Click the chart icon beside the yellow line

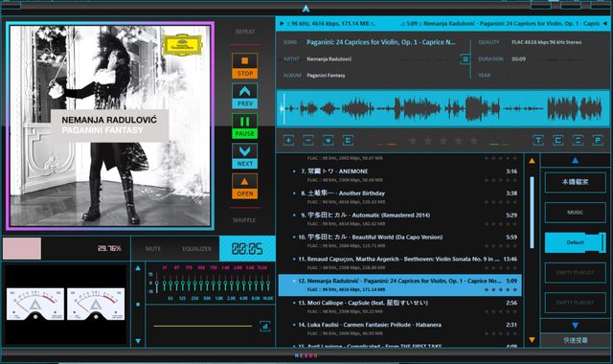(265, 326)
